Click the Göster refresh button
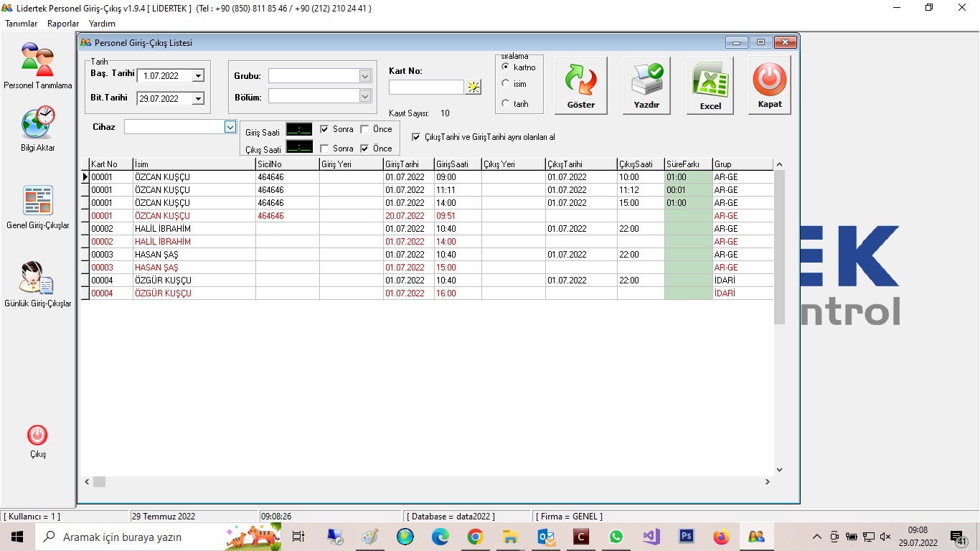This screenshot has height=551, width=980. click(581, 85)
